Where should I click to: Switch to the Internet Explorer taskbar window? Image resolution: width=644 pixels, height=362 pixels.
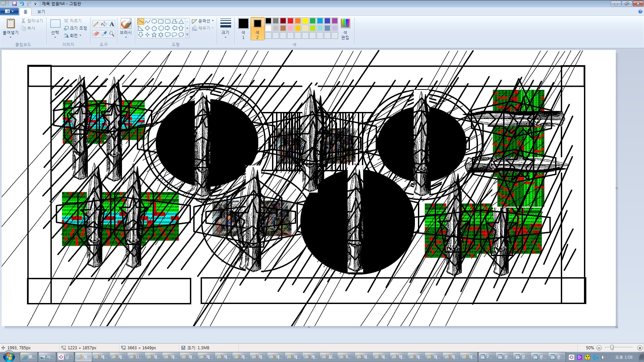coord(29,357)
